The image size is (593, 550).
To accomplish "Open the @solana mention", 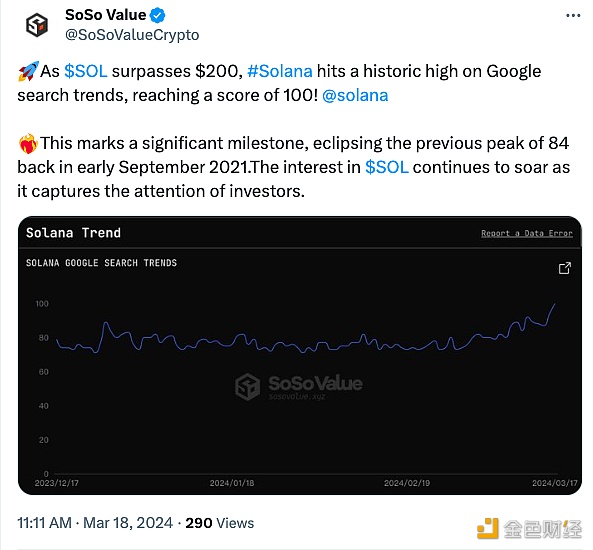I will (x=355, y=95).
